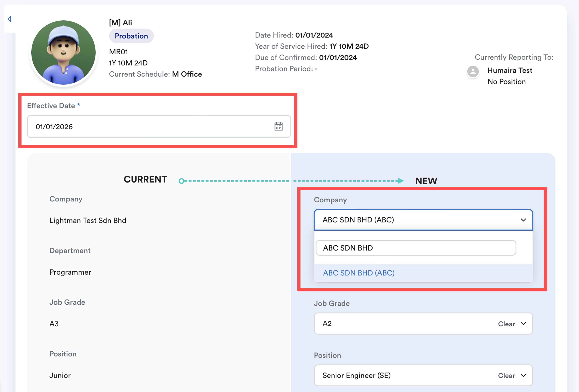Viewport: 579px width, 392px height.
Task: Collapse the Company dropdown chevron
Action: tap(523, 220)
